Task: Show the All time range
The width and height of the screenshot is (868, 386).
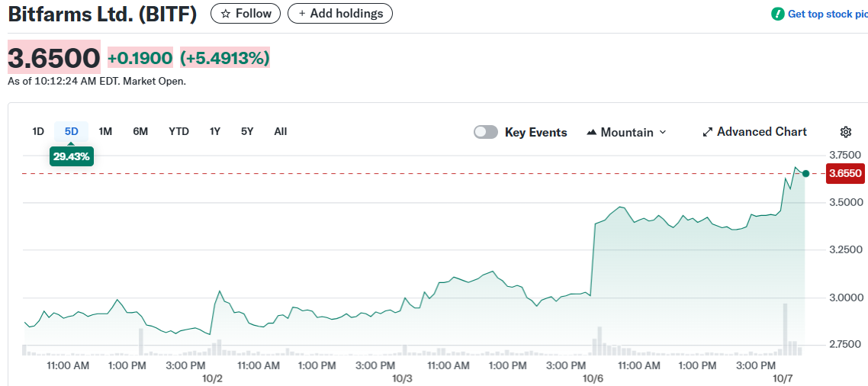Action: [281, 131]
